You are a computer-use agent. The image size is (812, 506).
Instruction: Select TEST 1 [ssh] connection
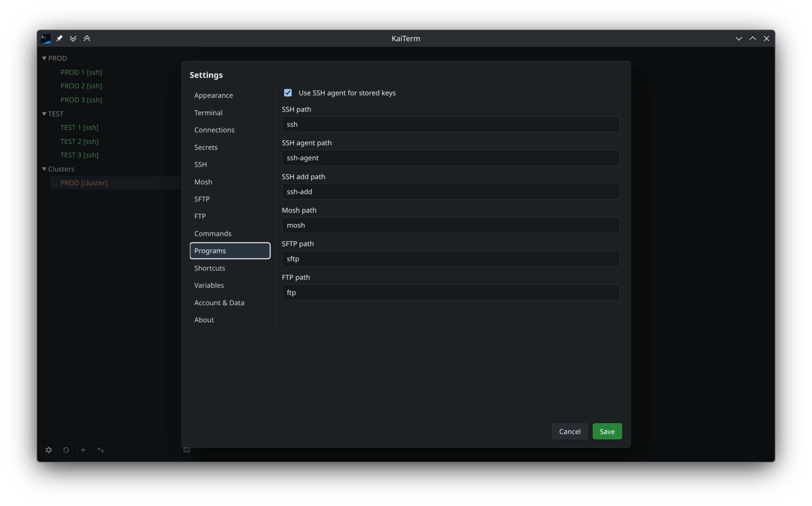click(79, 127)
